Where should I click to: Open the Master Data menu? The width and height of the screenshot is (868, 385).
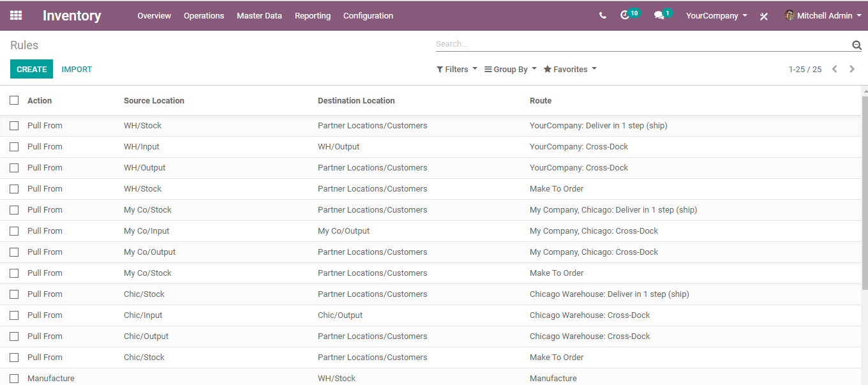(x=259, y=15)
